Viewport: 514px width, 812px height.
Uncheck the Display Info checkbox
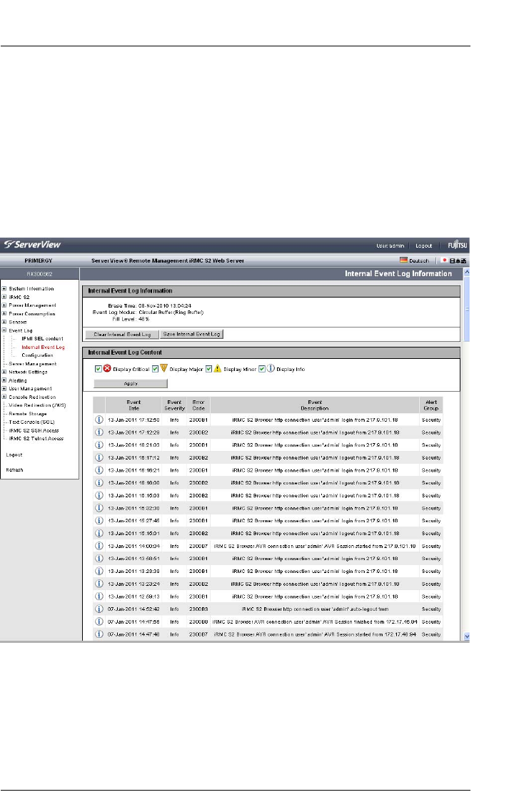pos(262,369)
